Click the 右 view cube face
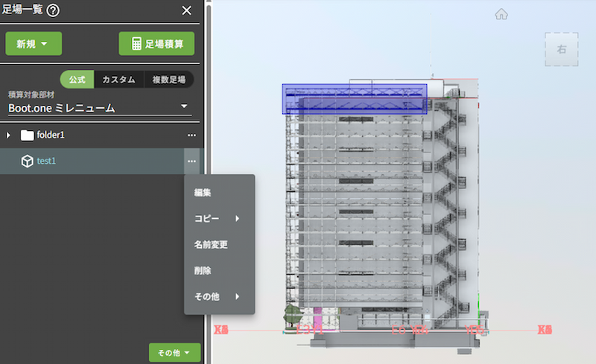 [x=561, y=49]
